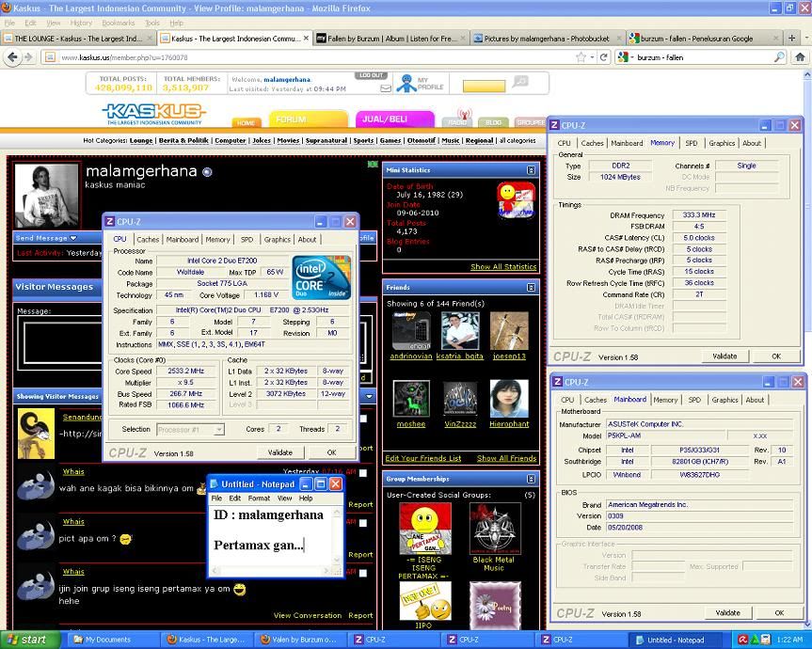Click browser page vertical scrollbar

[807, 349]
